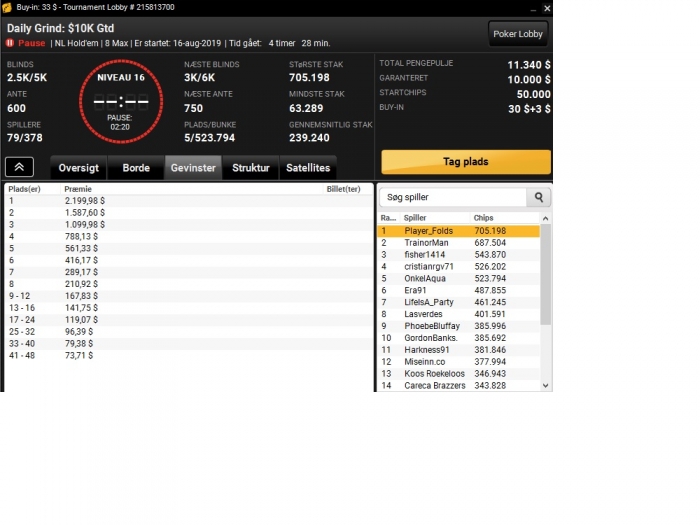Switch to the Borde tab
Screen dimensions: 700x525
click(x=136, y=168)
